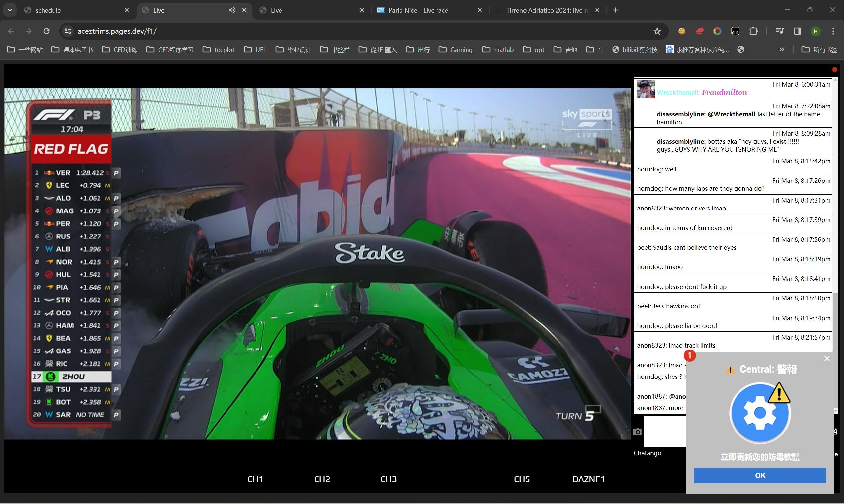Open the CFD程序学习 bookmark folder
Screen dimensions: 844x504
(170, 50)
